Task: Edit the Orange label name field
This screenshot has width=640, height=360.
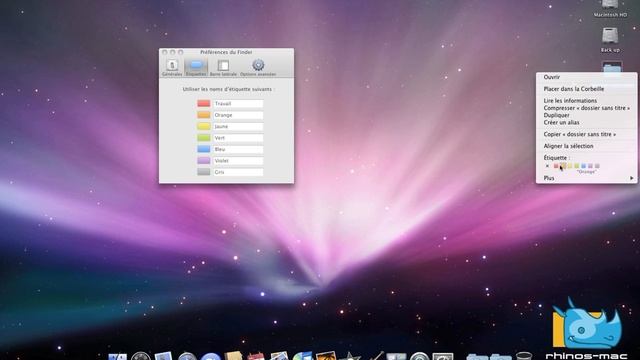Action: tap(238, 115)
